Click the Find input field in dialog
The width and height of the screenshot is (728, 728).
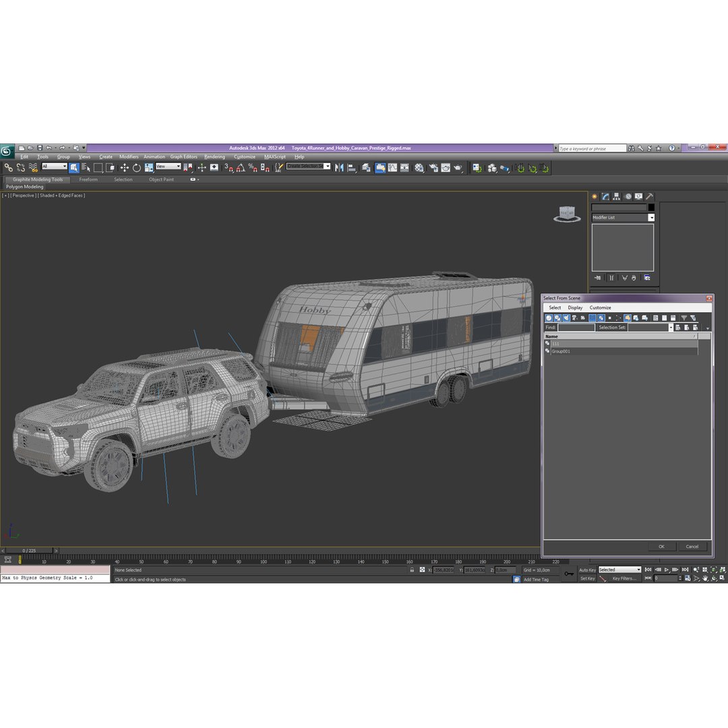[576, 328]
